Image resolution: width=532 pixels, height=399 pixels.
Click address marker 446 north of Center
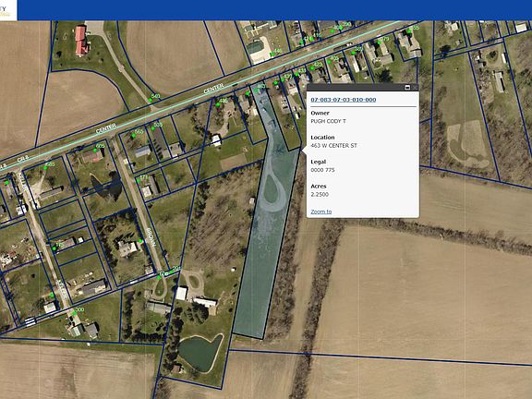pos(272,54)
